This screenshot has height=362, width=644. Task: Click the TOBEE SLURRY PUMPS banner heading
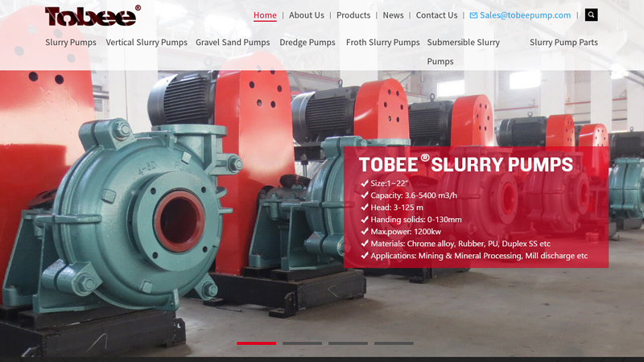(x=466, y=164)
